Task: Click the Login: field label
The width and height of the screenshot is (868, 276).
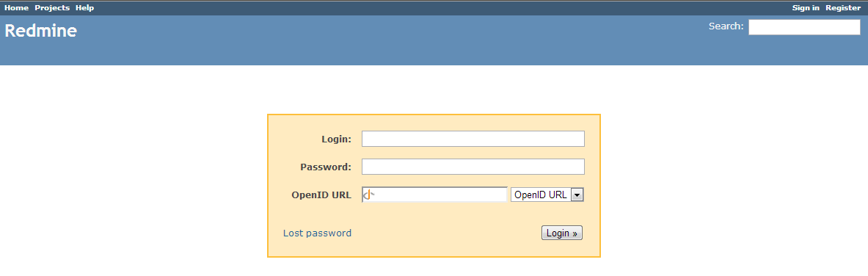Action: [x=336, y=139]
